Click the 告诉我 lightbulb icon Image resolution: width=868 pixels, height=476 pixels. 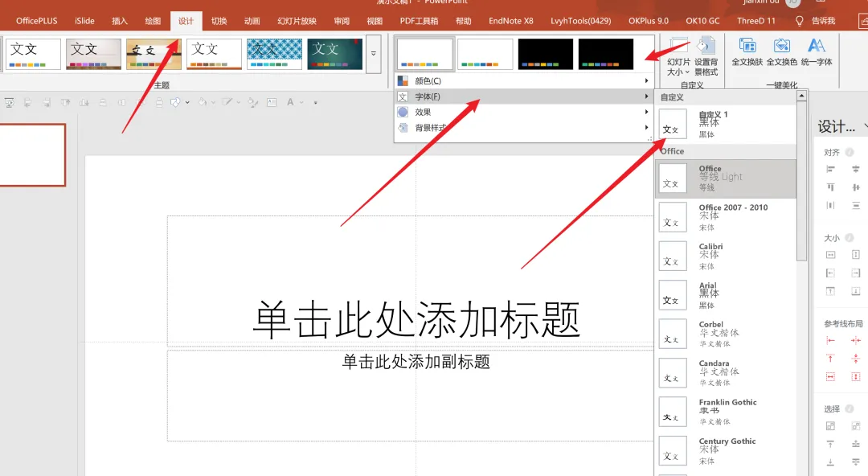(799, 21)
